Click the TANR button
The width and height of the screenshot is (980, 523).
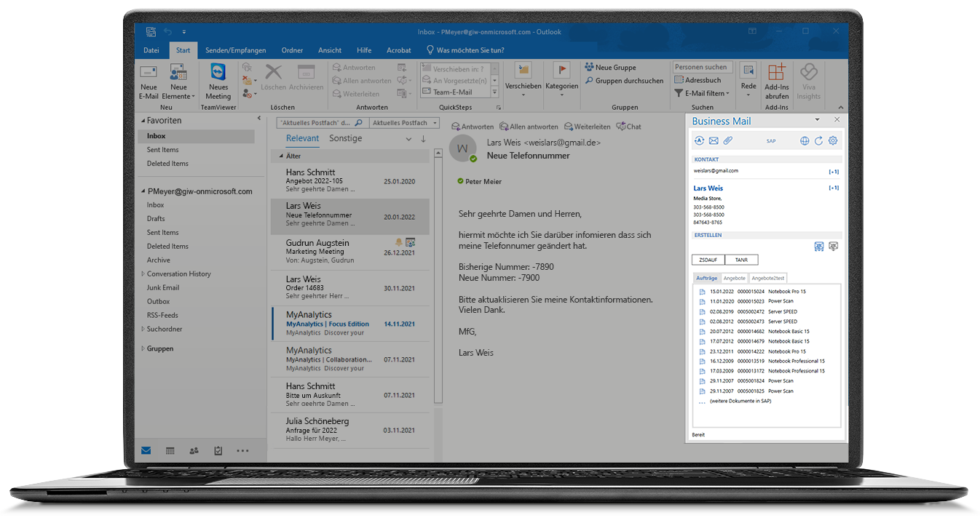click(741, 260)
